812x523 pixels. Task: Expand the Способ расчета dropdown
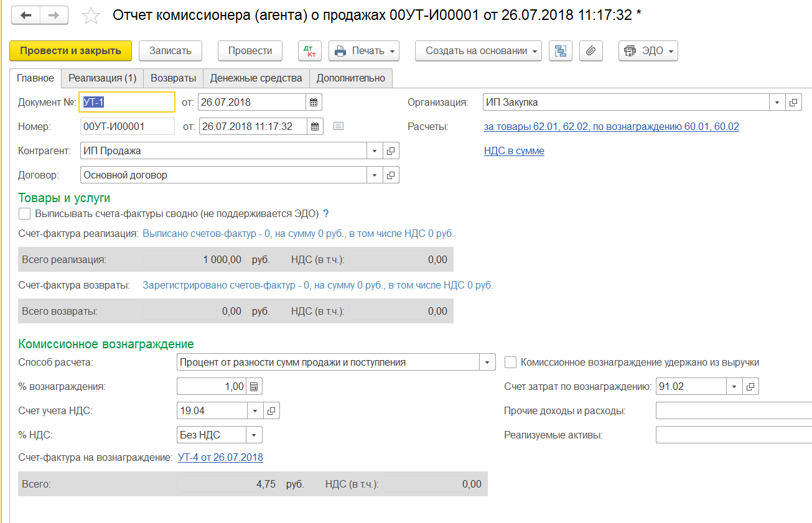tap(487, 363)
